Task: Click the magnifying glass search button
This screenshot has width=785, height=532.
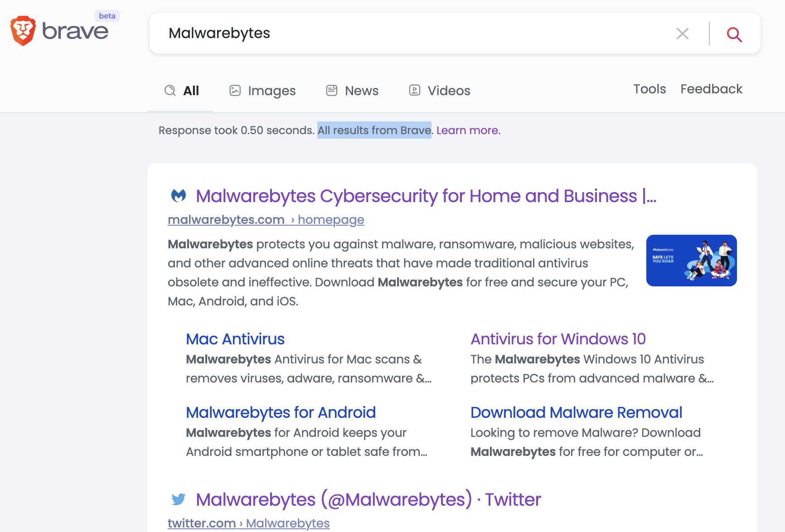Action: coord(734,34)
